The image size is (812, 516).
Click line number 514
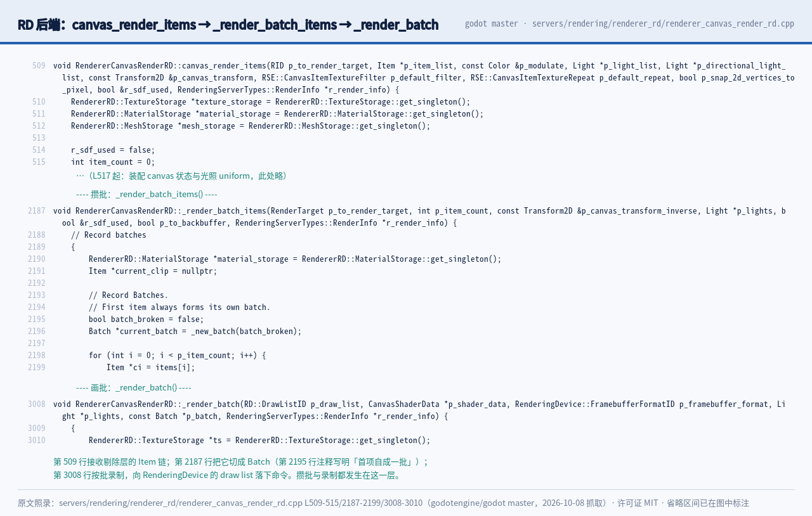pyautogui.click(x=39, y=150)
